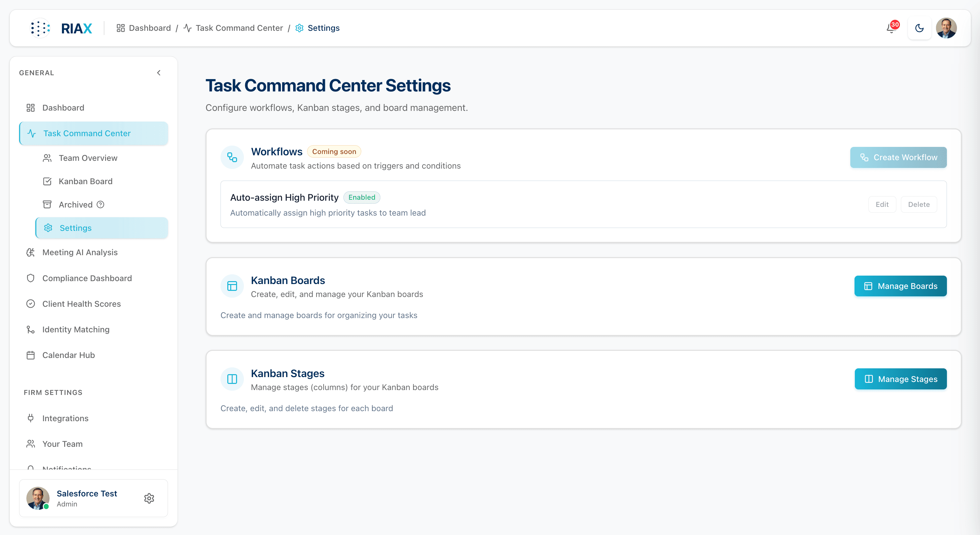980x535 pixels.
Task: Click the Team Overview people icon
Action: pos(47,158)
